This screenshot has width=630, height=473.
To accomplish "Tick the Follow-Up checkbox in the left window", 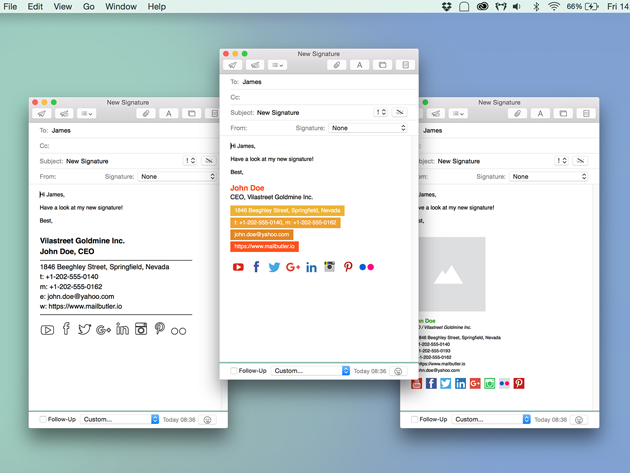I will pos(43,420).
